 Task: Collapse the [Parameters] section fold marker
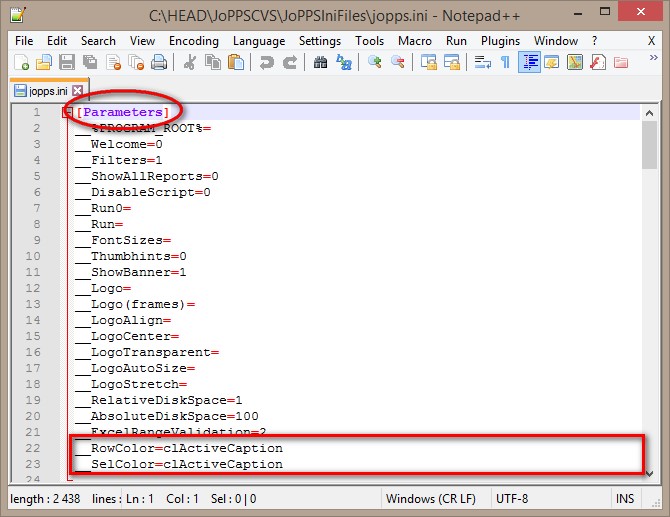(67, 113)
